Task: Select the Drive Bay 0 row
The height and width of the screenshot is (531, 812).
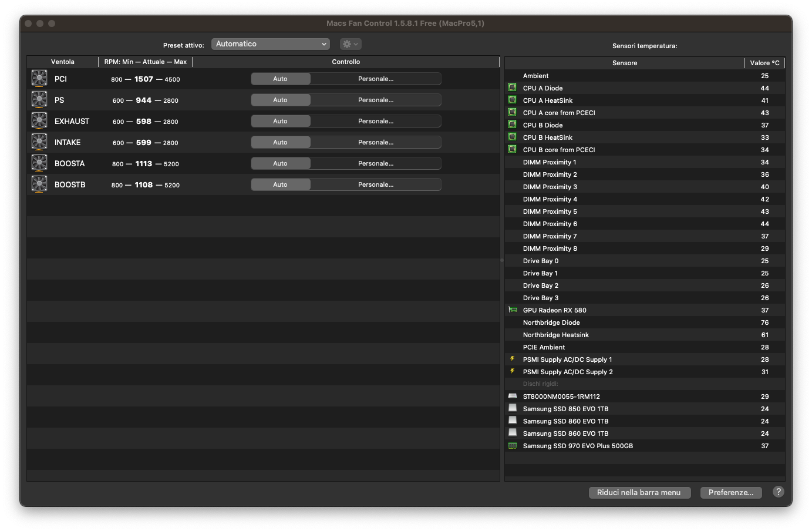Action: point(645,261)
